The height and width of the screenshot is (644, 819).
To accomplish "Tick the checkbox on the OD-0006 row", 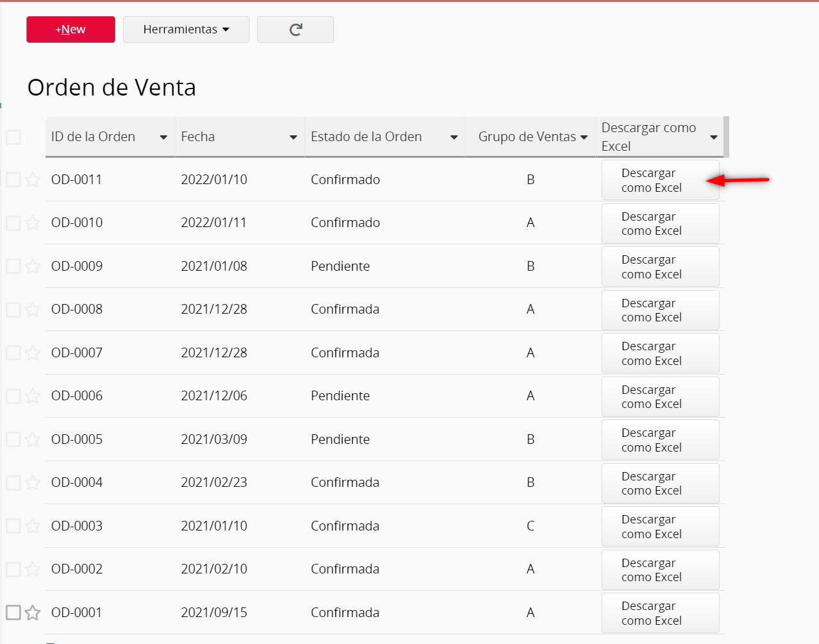I will click(x=13, y=396).
